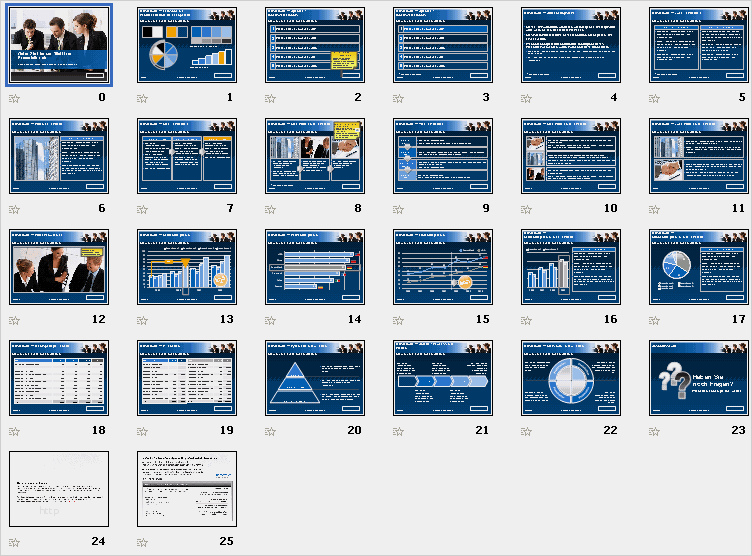The image size is (752, 556).
Task: Select slide 18 with the data table
Action: pos(59,377)
